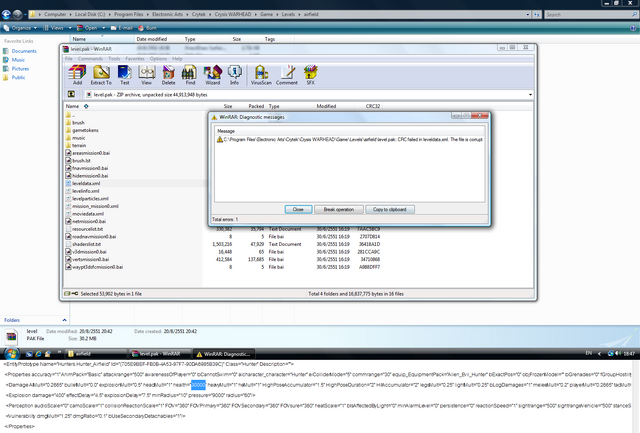Switch to level.pak WinRAR taskbar button
The width and height of the screenshot is (640, 433).
point(160,354)
